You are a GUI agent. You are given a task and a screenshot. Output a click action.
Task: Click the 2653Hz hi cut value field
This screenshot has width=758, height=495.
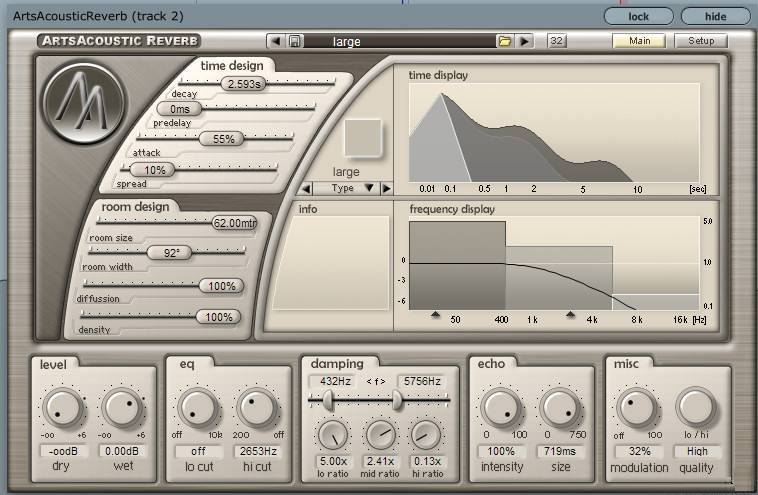tap(258, 451)
